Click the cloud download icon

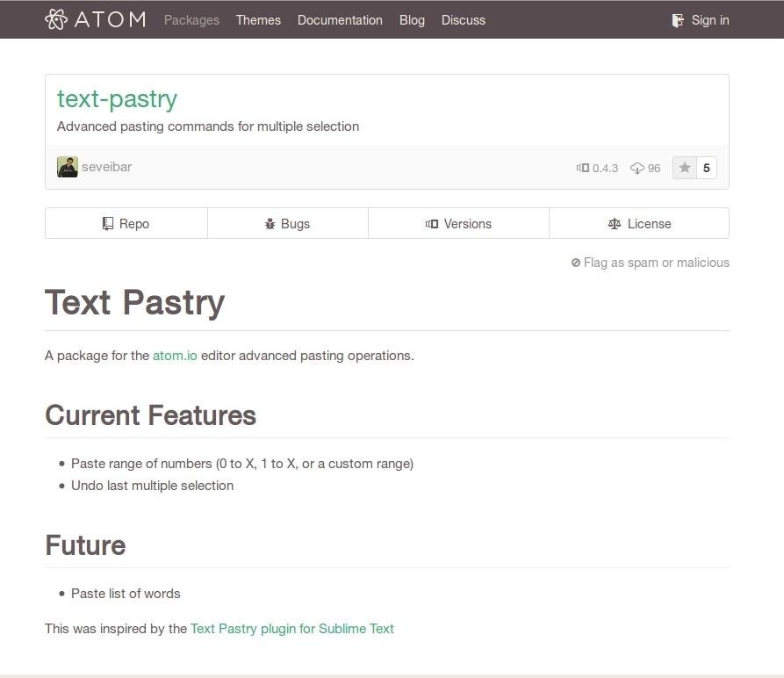click(637, 168)
